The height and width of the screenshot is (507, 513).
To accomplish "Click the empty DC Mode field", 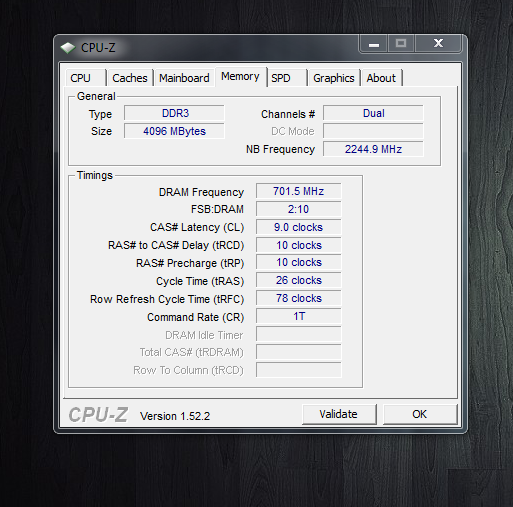I will pos(373,131).
